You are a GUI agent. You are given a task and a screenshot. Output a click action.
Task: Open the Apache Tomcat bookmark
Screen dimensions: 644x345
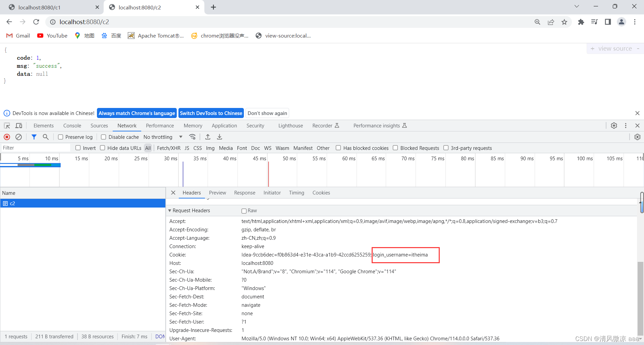(156, 36)
